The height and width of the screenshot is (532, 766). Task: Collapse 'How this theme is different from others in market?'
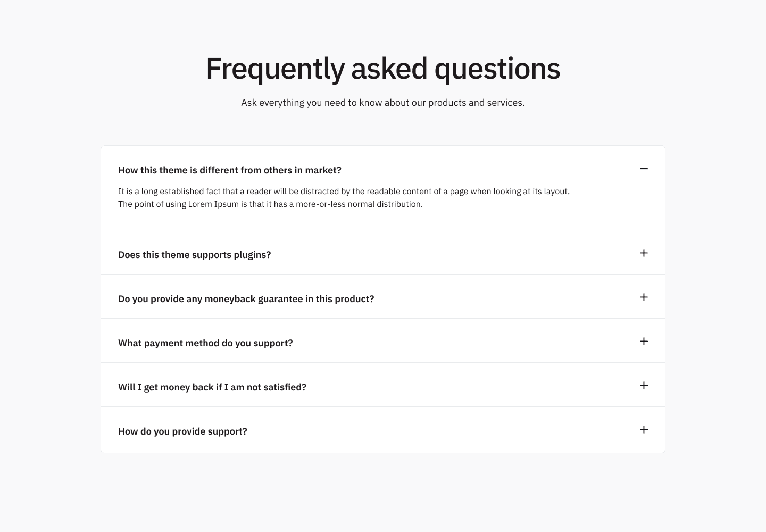coord(230,170)
